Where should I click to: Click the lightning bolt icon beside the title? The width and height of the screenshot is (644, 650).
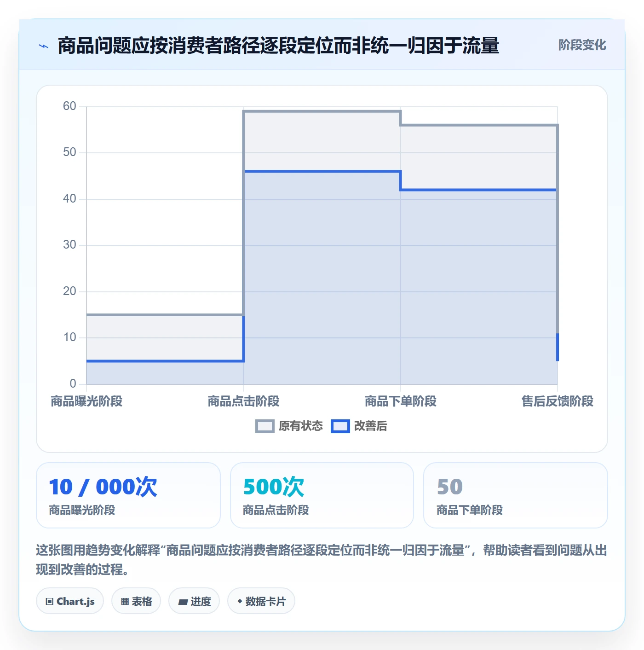44,46
